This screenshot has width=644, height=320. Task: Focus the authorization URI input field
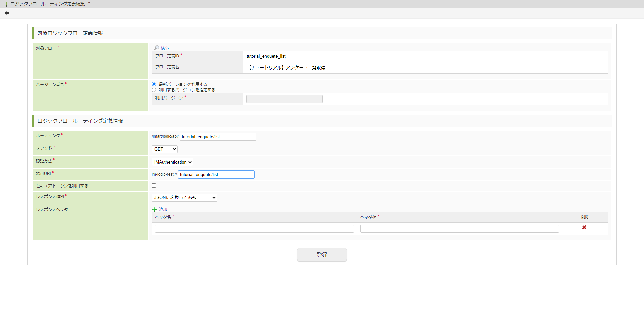coord(216,175)
